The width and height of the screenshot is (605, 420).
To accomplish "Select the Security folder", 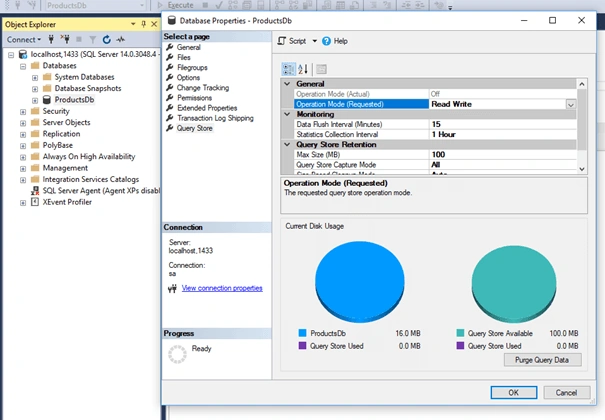I will pyautogui.click(x=56, y=111).
